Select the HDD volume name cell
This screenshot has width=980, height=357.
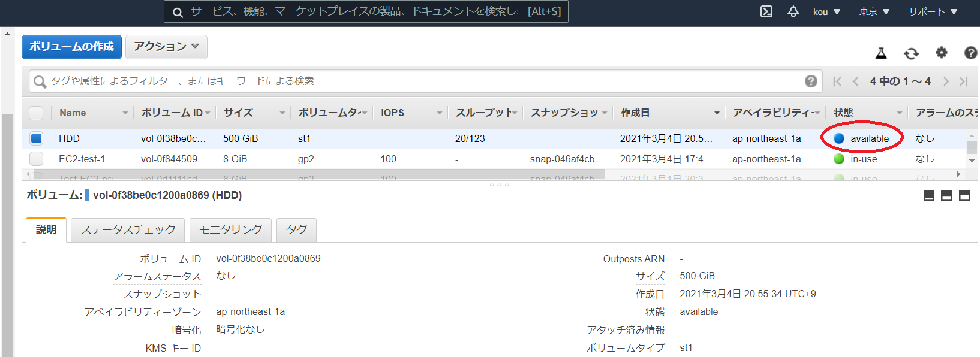[x=69, y=138]
